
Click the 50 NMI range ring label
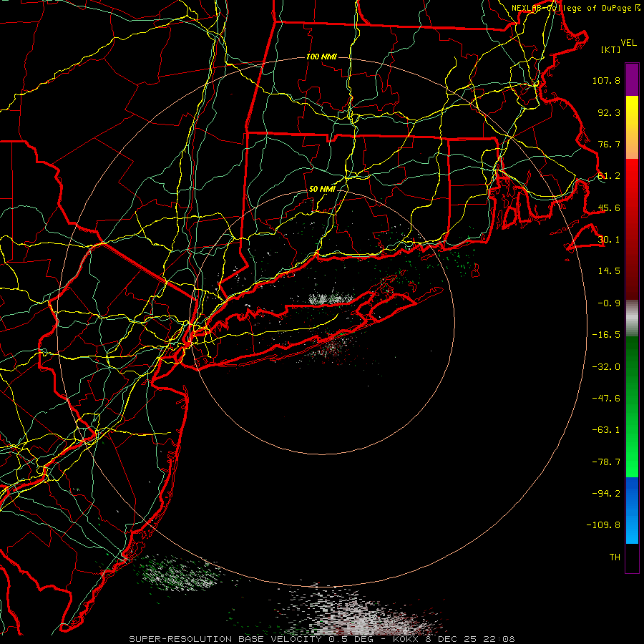coord(322,190)
